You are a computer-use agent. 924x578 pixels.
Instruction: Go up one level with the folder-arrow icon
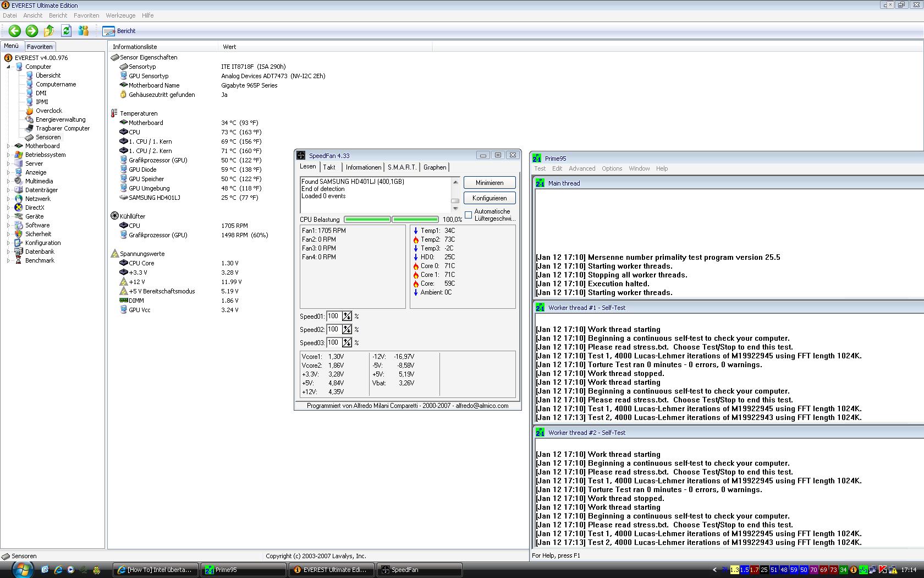(49, 31)
